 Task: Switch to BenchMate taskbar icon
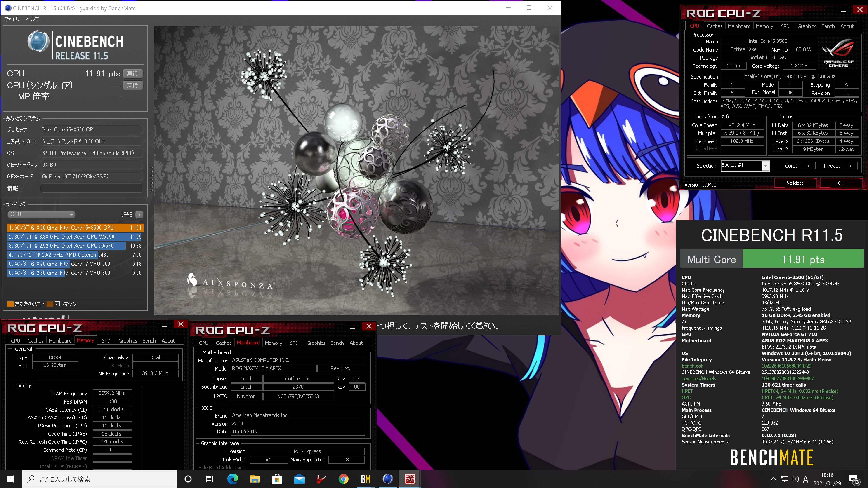pos(366,479)
